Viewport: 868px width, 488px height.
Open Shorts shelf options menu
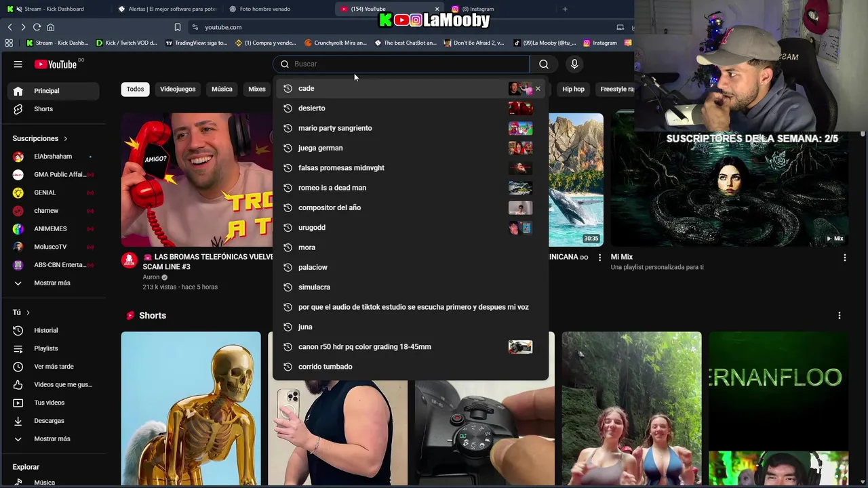pos(840,316)
